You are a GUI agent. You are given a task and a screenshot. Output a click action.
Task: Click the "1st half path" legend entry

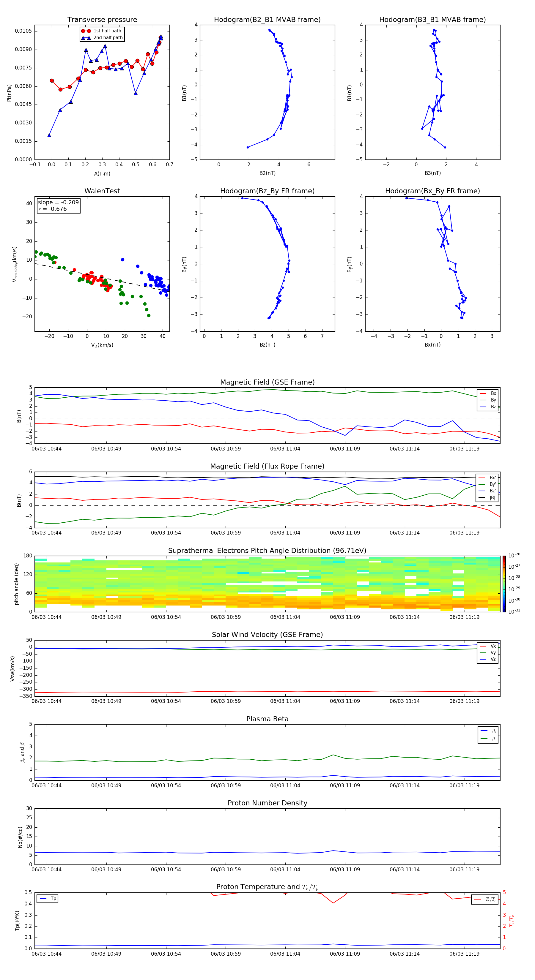(x=102, y=31)
